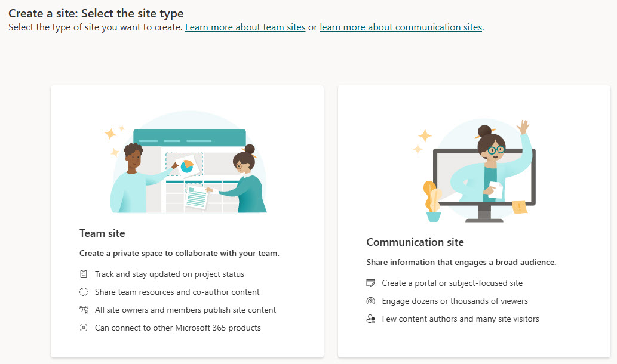Viewport: 617px width, 364px height.
Task: Click the portal site compose icon
Action: [x=372, y=283]
